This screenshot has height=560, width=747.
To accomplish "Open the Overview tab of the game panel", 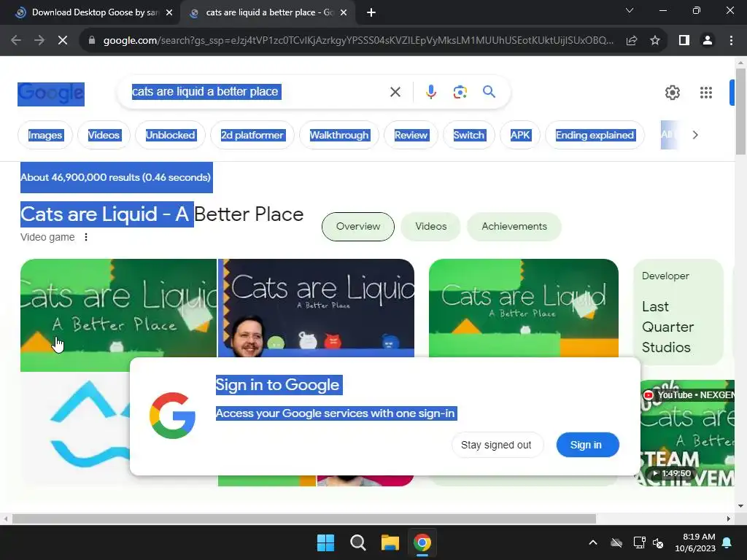I will coord(358,227).
